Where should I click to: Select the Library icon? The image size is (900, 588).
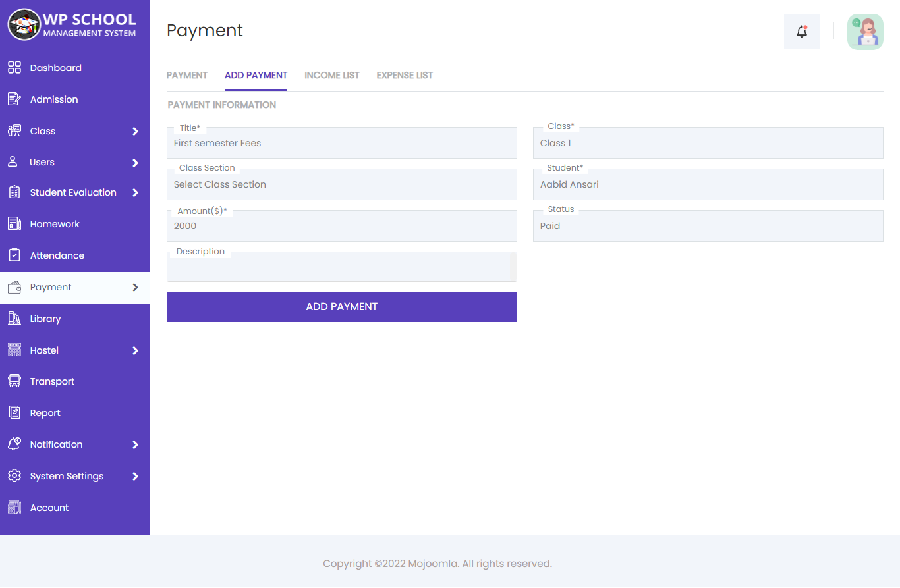tap(14, 318)
